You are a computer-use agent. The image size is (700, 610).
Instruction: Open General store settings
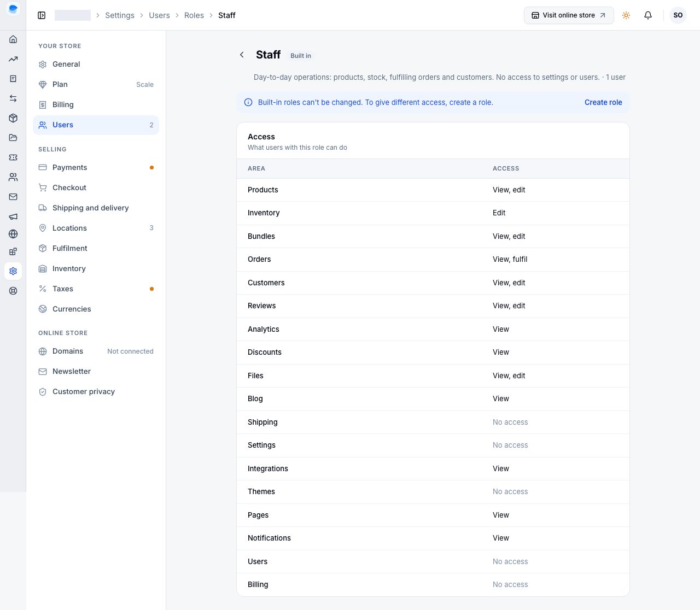96,64
